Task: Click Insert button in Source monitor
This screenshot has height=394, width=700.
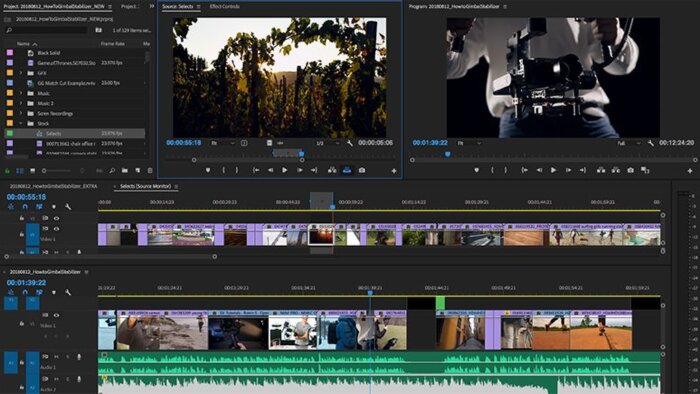Action: [332, 170]
